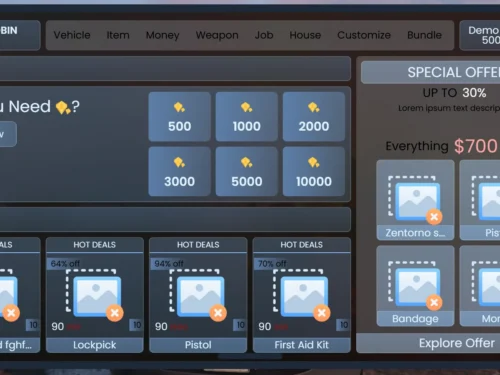Click the gem icon on 10000 pack

(x=314, y=162)
